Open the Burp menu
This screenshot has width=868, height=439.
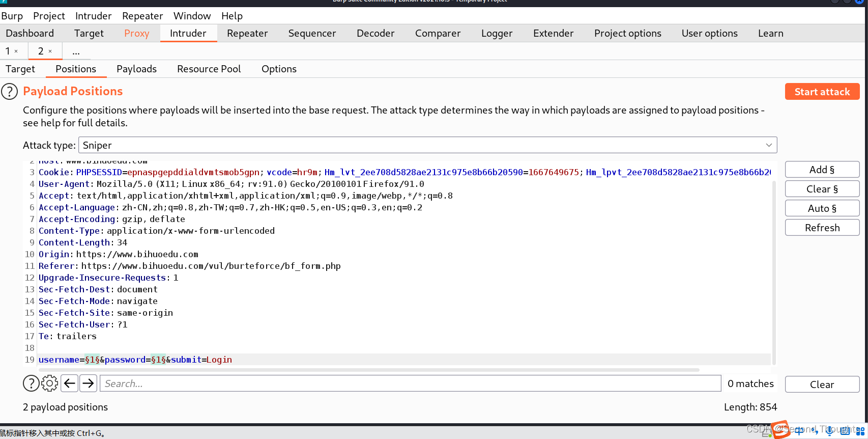point(12,16)
